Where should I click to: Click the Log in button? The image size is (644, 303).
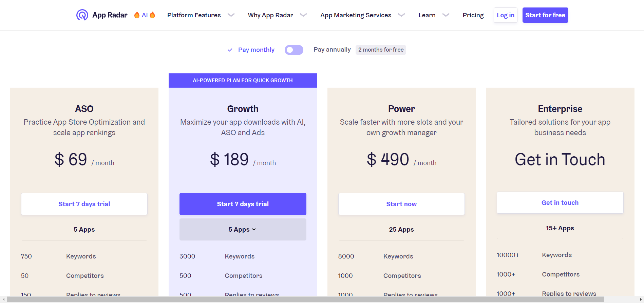click(505, 15)
